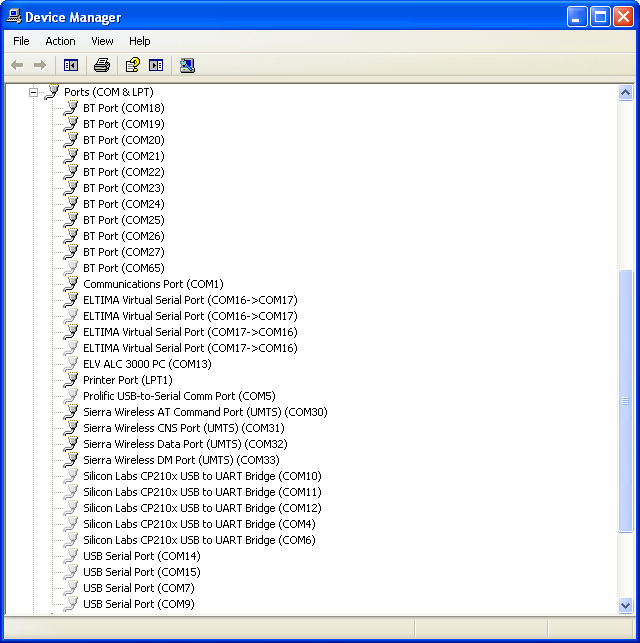This screenshot has width=640, height=643.
Task: Click the scroll down arrow
Action: pyautogui.click(x=625, y=606)
